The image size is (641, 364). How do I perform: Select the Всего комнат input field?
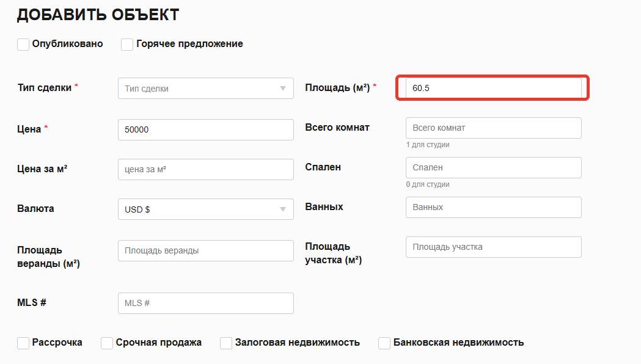[x=493, y=128]
